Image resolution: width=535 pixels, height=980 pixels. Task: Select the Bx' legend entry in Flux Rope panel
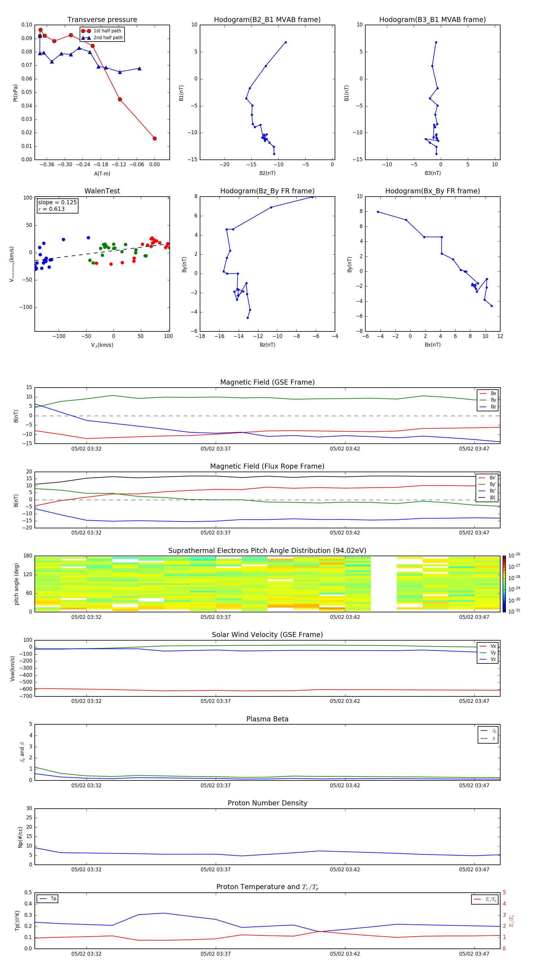click(487, 478)
